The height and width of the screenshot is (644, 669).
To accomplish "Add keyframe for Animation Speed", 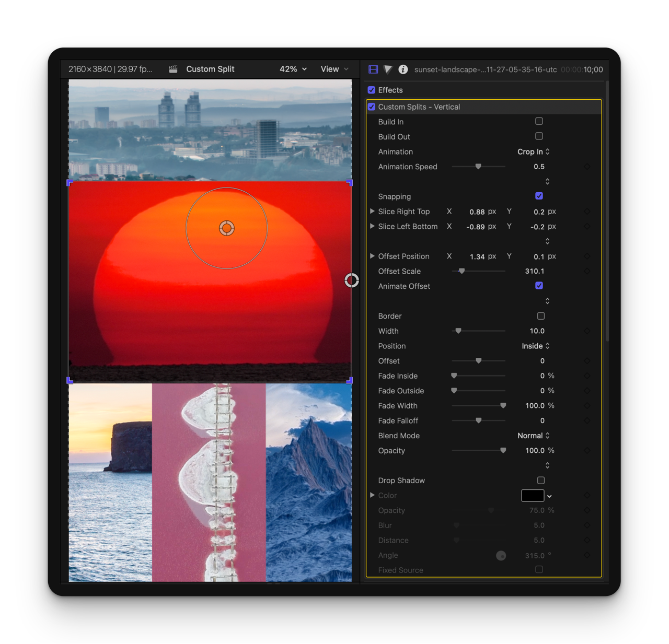I will (x=587, y=167).
